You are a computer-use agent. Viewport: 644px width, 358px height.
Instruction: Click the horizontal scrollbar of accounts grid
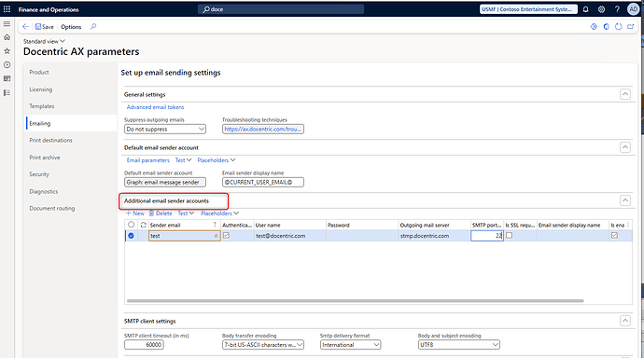pyautogui.click(x=355, y=300)
